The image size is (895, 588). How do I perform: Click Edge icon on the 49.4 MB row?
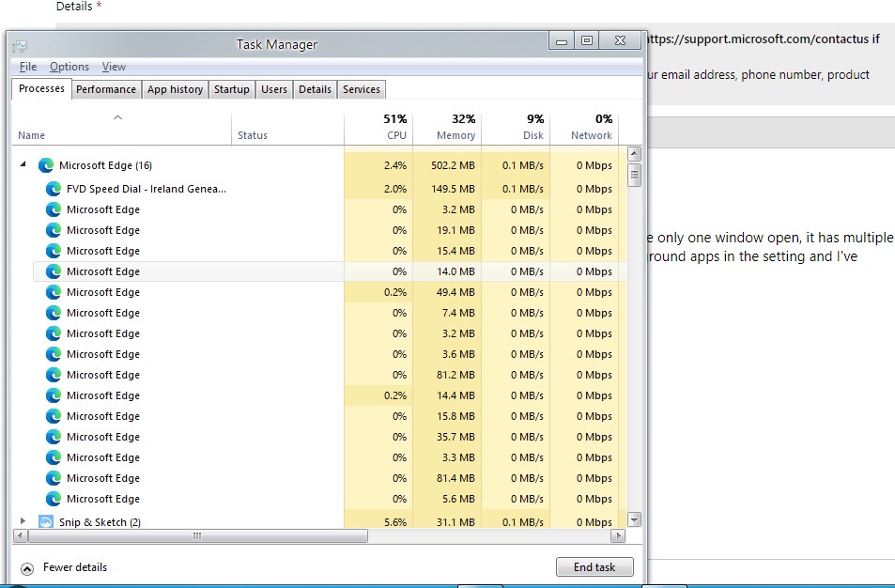pyautogui.click(x=54, y=292)
